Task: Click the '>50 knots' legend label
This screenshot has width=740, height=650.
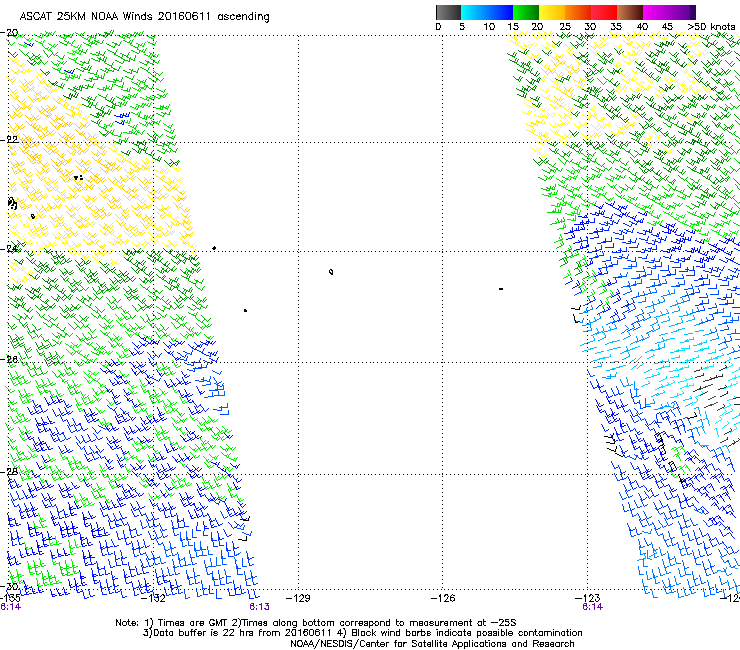Action: point(711,27)
